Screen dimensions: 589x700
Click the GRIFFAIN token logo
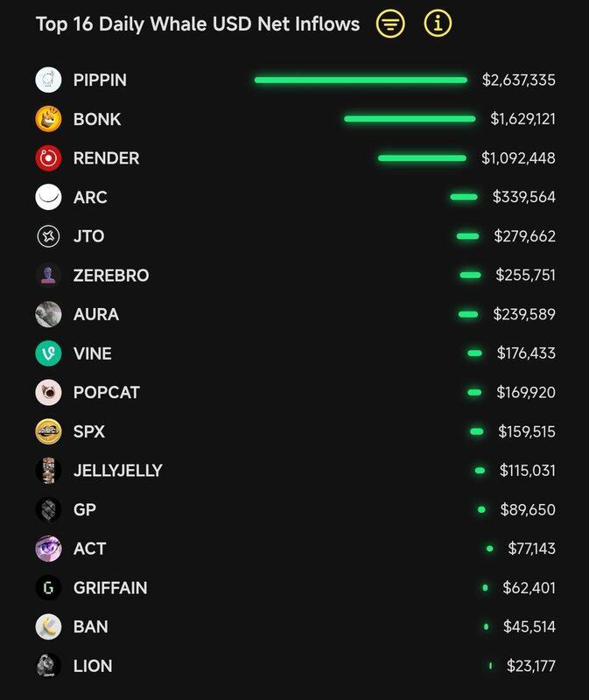[48, 588]
